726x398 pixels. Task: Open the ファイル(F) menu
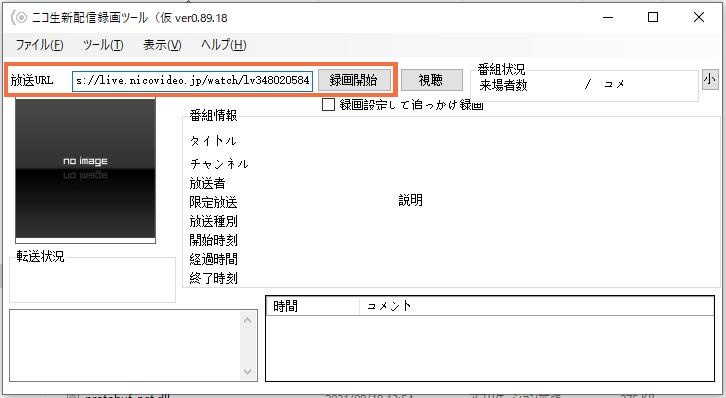pyautogui.click(x=39, y=45)
